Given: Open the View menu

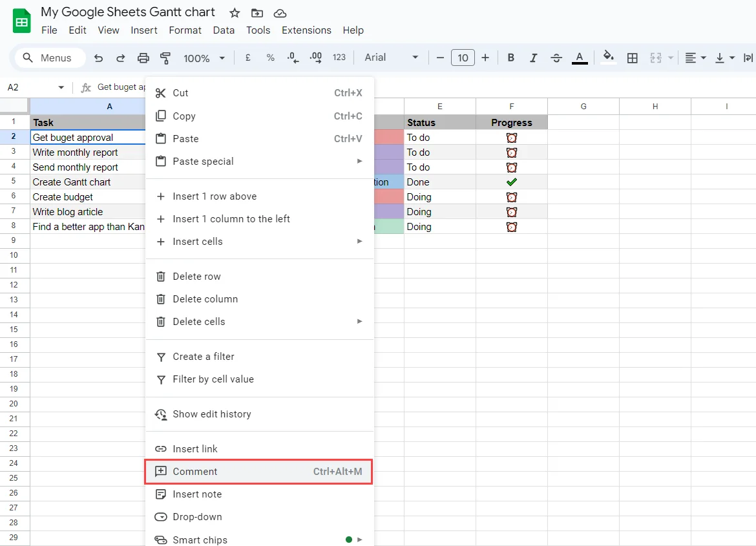Looking at the screenshot, I should pos(109,30).
